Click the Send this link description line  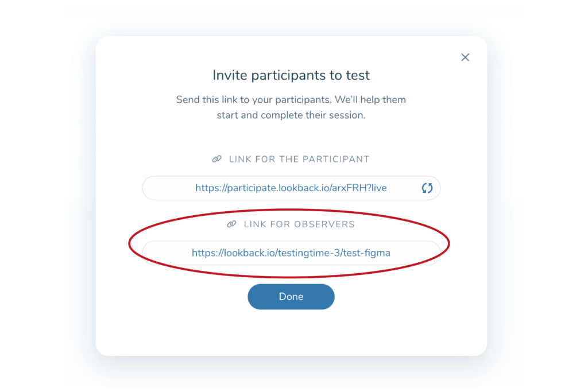point(291,100)
